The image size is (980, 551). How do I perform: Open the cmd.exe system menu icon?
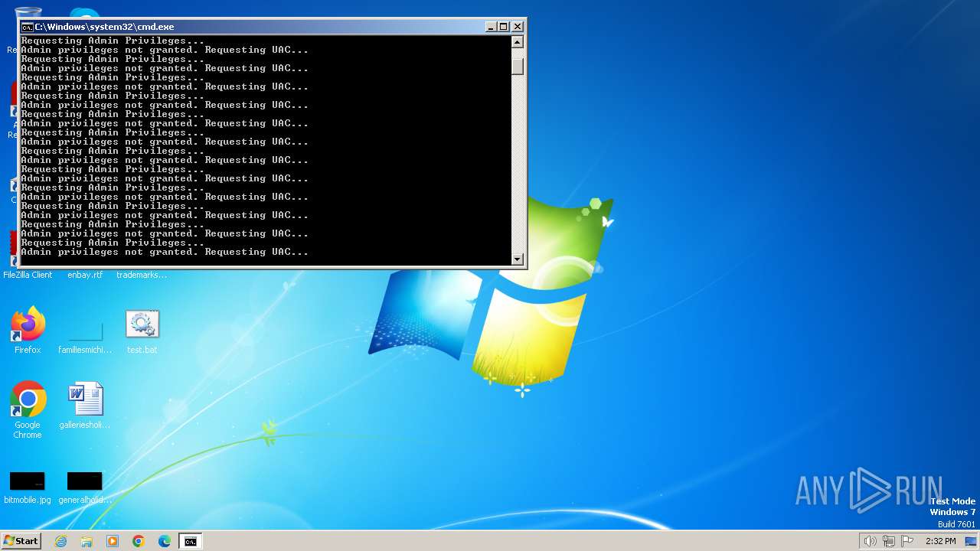coord(27,27)
